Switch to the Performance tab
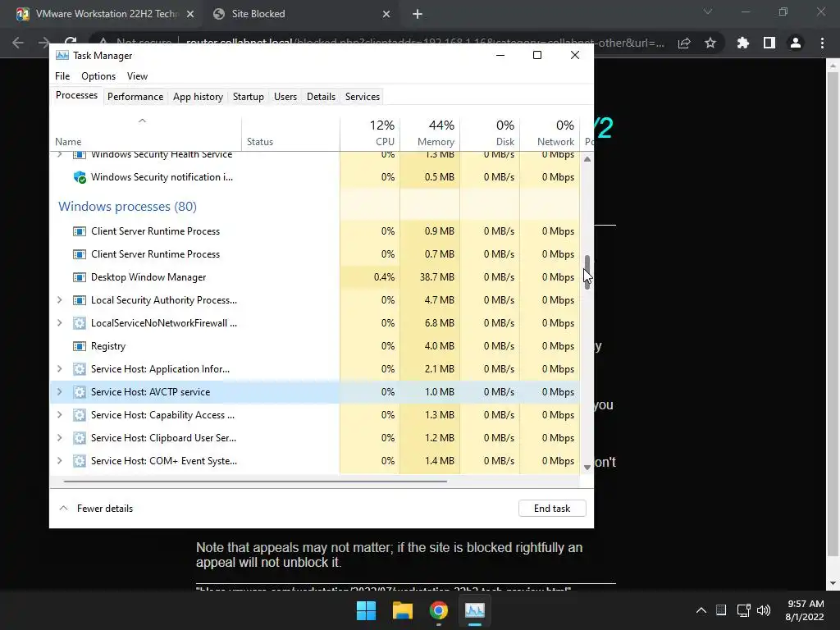The height and width of the screenshot is (630, 840). (135, 97)
